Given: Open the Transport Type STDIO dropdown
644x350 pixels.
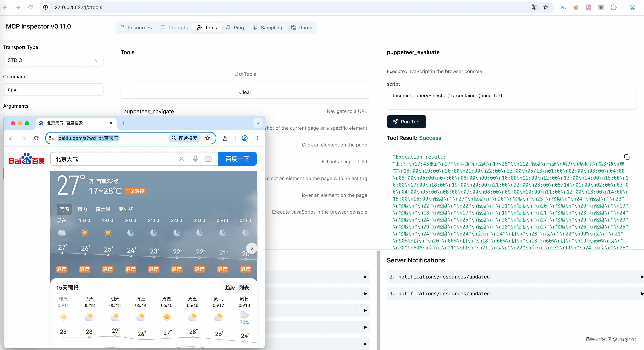Looking at the screenshot, I should click(53, 60).
